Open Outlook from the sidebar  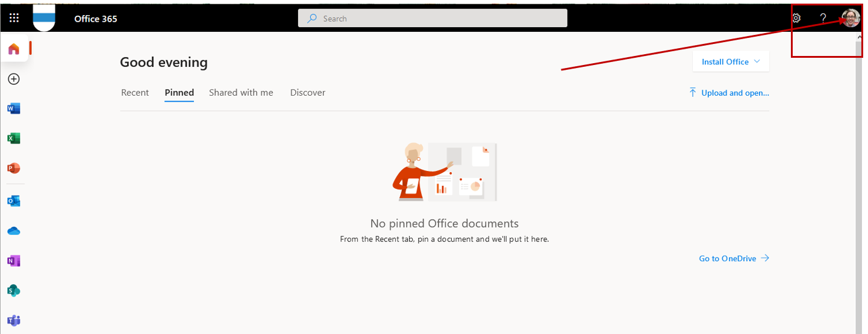click(14, 201)
